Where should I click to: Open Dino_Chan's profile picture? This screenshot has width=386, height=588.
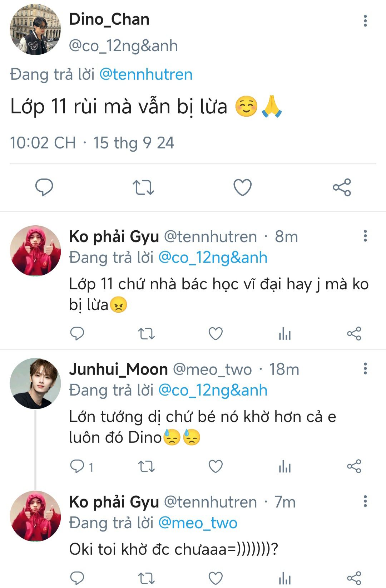click(x=35, y=29)
